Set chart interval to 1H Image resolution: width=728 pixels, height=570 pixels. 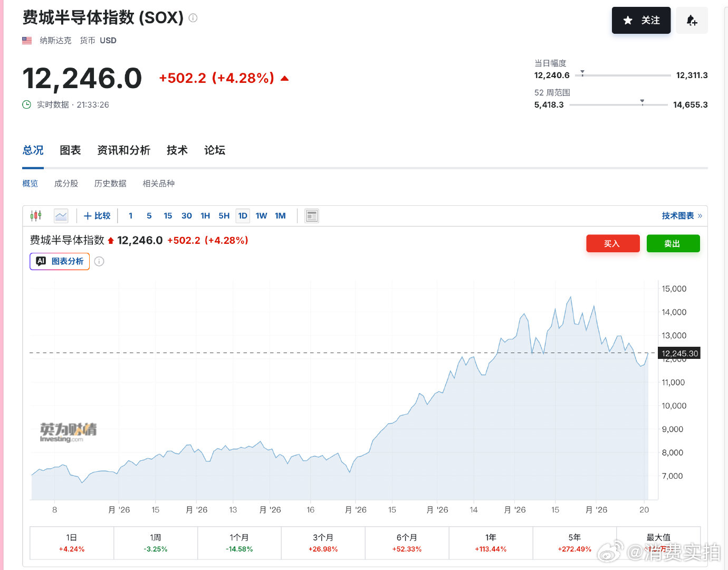click(x=205, y=215)
